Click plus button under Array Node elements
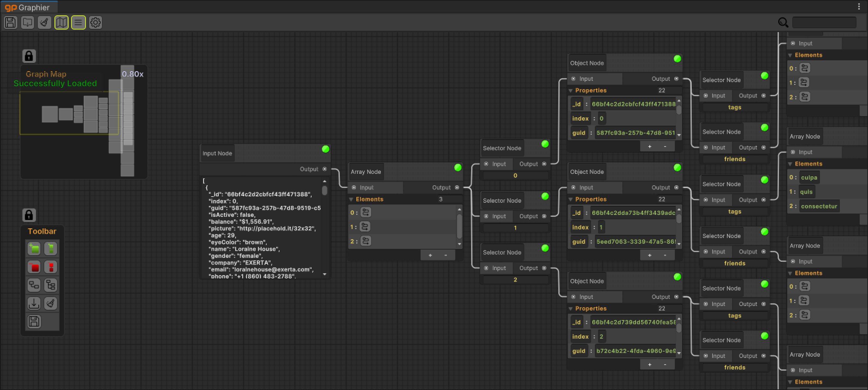The width and height of the screenshot is (868, 390). [430, 255]
